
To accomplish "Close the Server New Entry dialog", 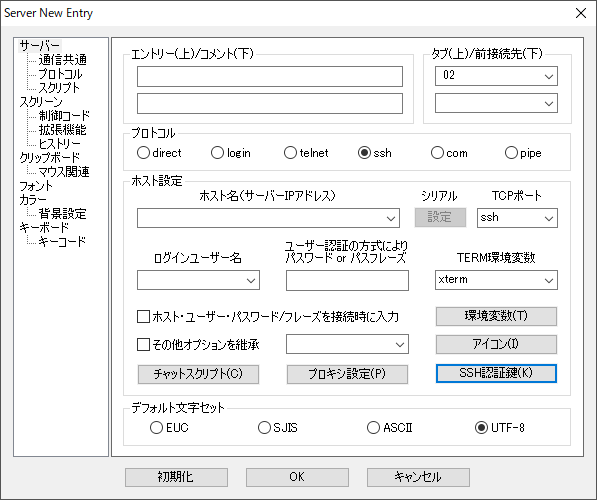I will (581, 13).
